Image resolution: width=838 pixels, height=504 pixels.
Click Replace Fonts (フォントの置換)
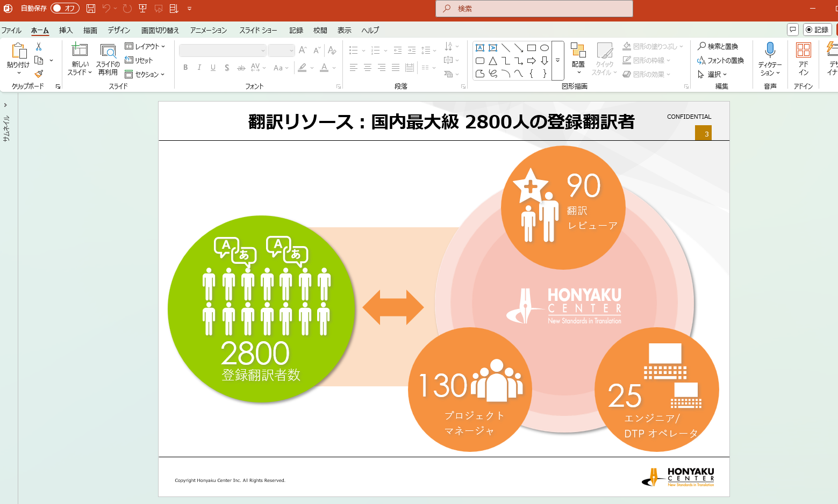pos(721,60)
